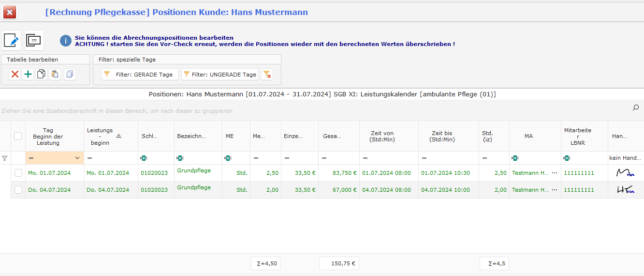Clear filters with the funnel-X icon
This screenshot has height=276, width=644.
[x=267, y=75]
